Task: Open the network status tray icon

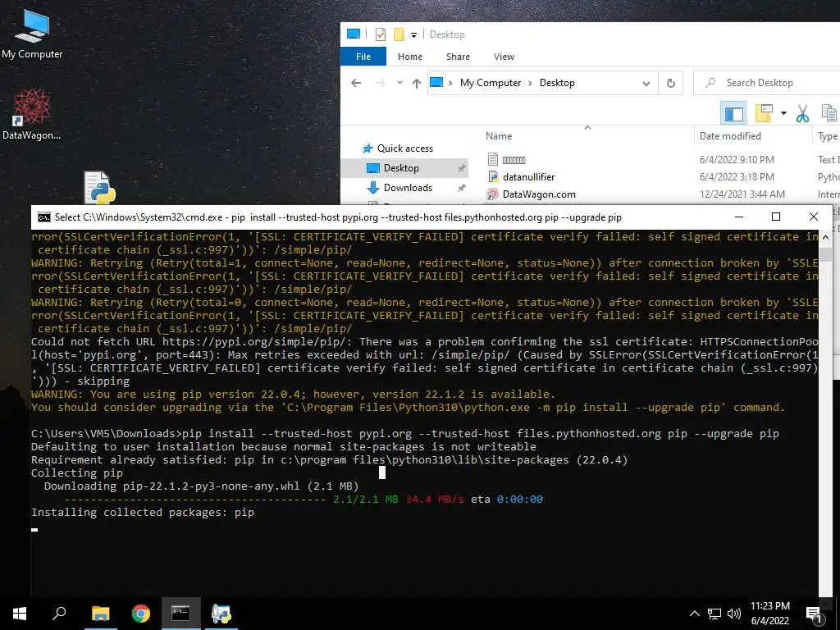Action: coord(714,614)
